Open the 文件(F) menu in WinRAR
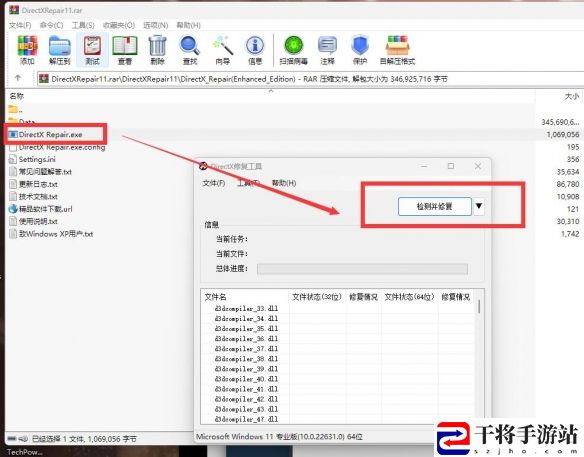The image size is (584, 457). (x=20, y=25)
